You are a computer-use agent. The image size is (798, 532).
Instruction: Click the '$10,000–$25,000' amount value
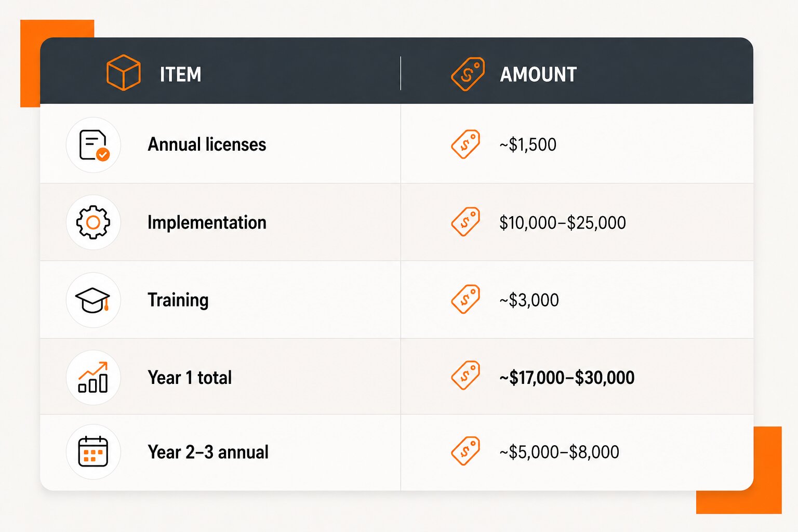[x=563, y=223]
